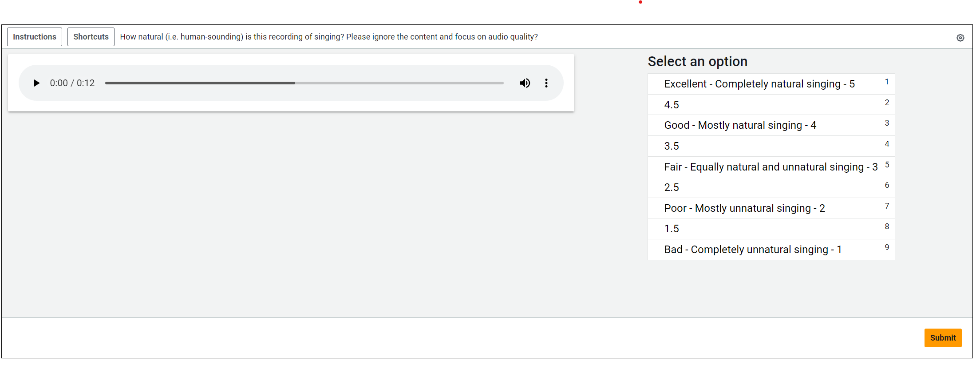Click the 'Select an option' heading
This screenshot has width=980, height=365.
point(697,61)
